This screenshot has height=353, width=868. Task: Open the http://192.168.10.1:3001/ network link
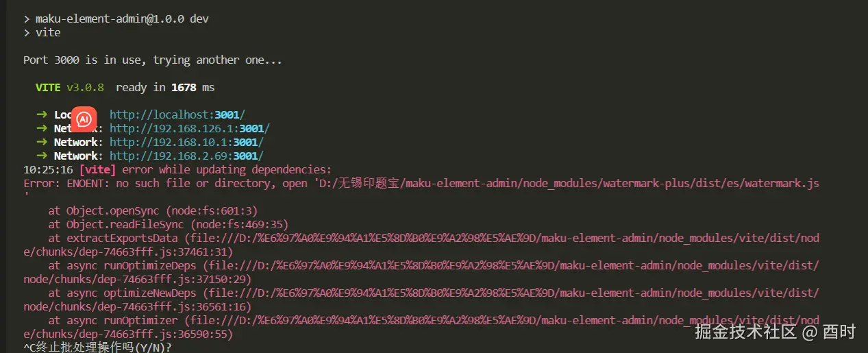186,143
